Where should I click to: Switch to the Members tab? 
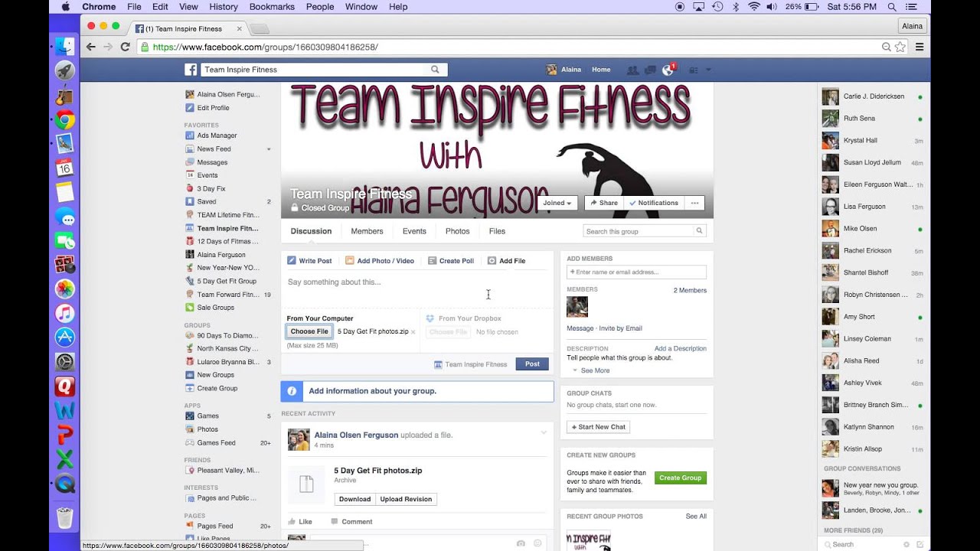(x=367, y=231)
